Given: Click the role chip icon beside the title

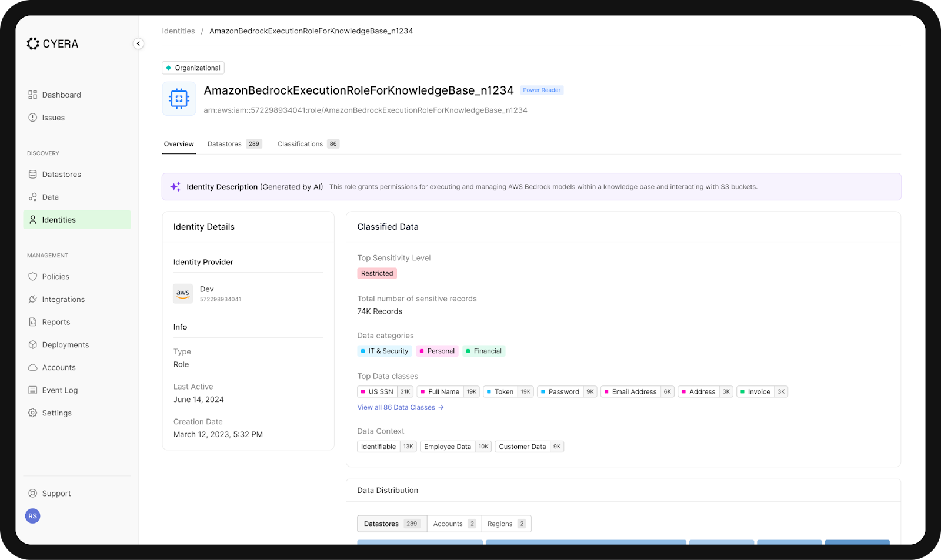Looking at the screenshot, I should (179, 99).
